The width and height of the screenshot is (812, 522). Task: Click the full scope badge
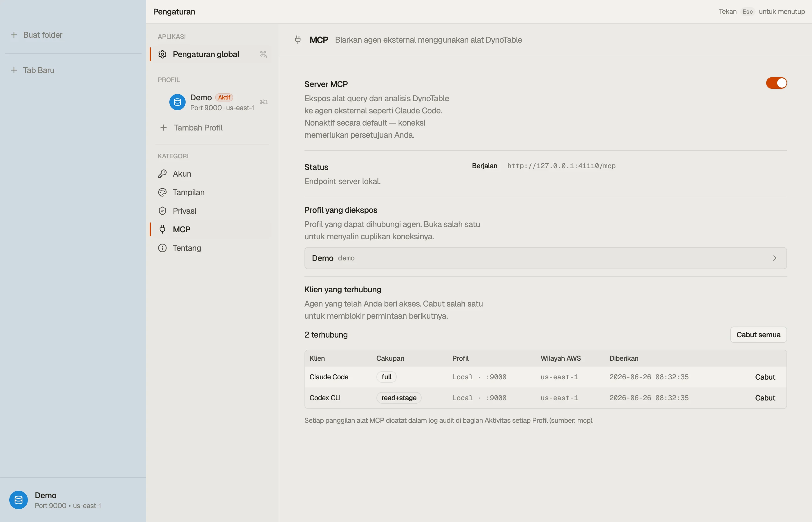[386, 377]
